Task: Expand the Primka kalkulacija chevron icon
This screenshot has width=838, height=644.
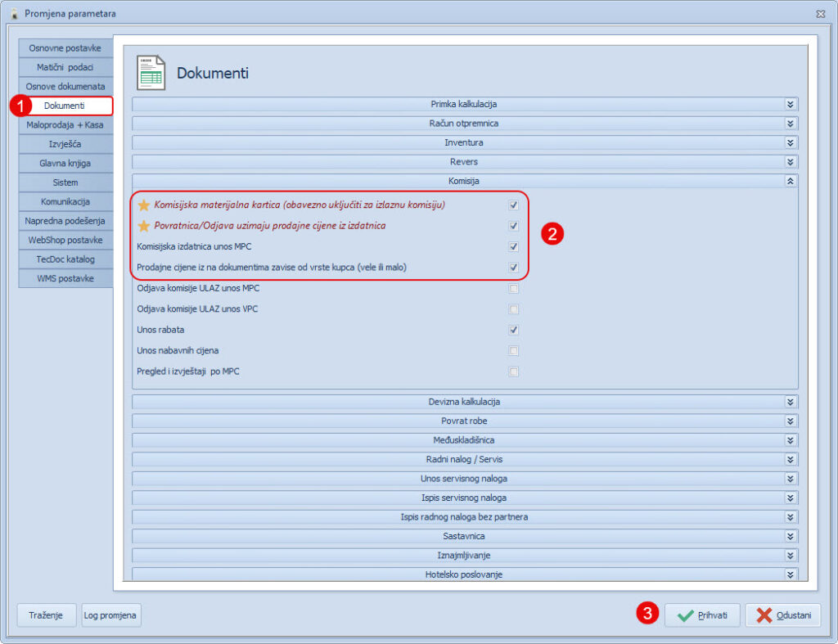Action: (790, 105)
